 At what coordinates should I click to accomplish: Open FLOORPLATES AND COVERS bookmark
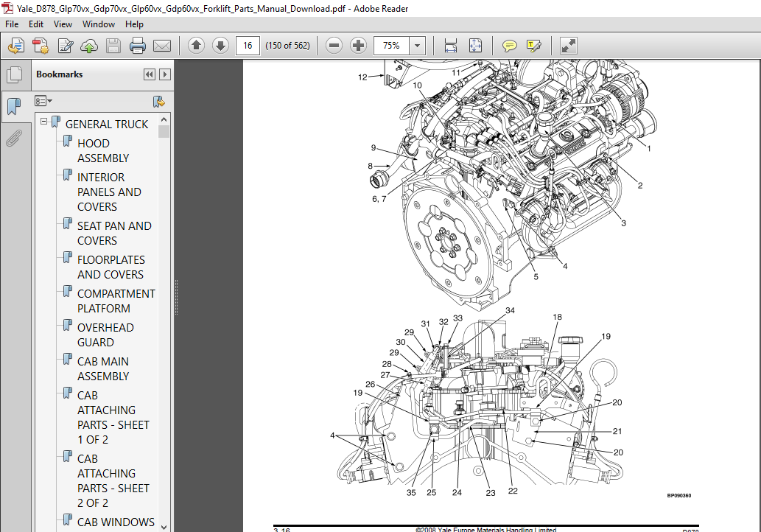point(111,267)
